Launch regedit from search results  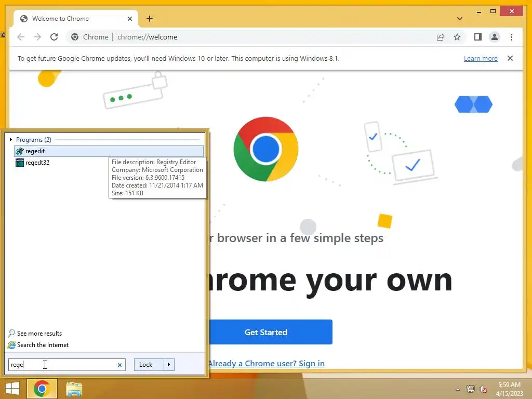pyautogui.click(x=109, y=151)
